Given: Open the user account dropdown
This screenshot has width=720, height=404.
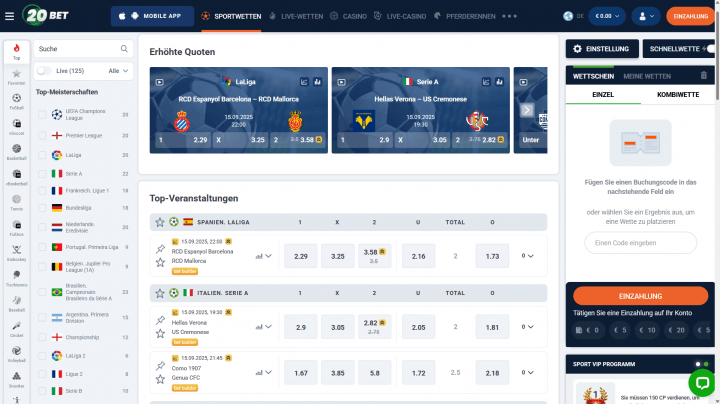Looking at the screenshot, I should pyautogui.click(x=646, y=16).
